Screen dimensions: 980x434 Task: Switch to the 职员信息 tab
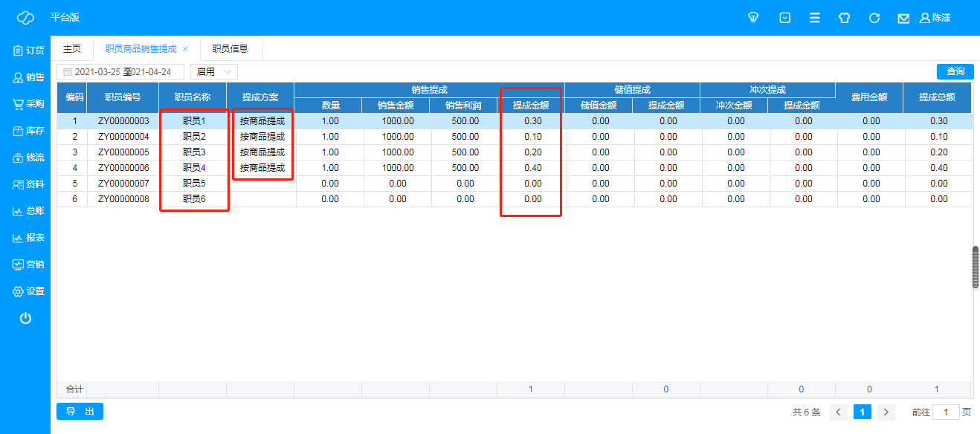point(230,49)
